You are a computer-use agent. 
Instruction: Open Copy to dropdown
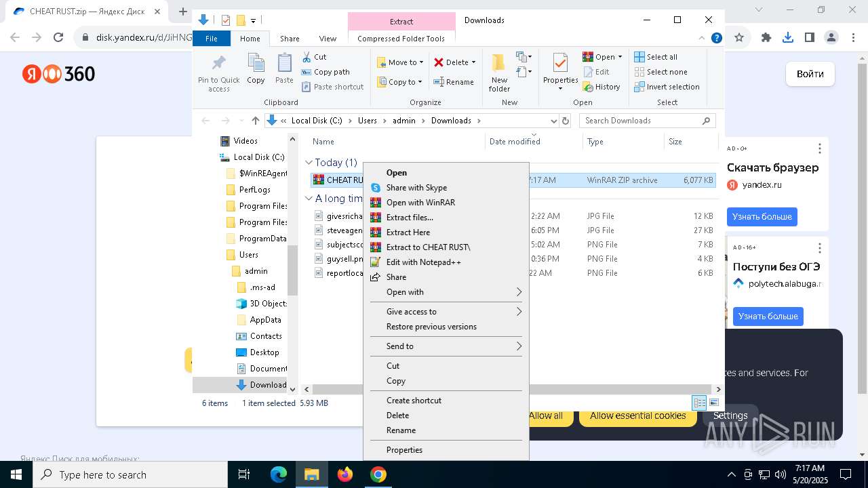(x=399, y=82)
